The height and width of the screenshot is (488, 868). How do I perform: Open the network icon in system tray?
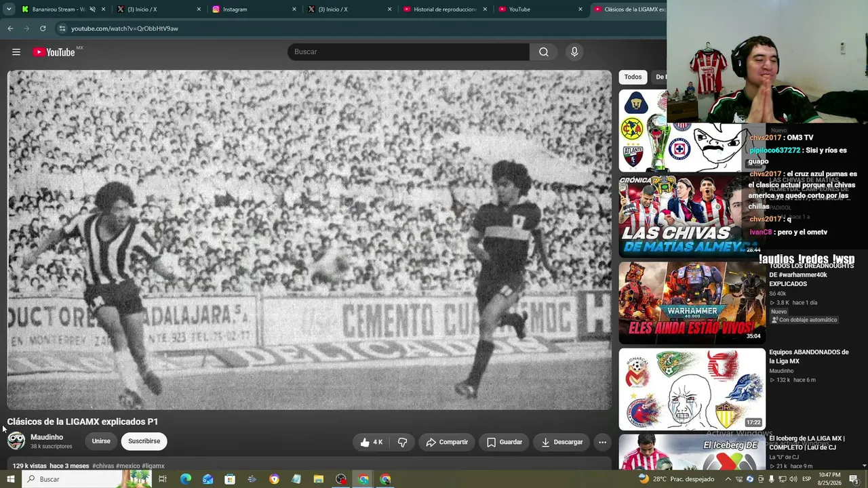point(782,479)
